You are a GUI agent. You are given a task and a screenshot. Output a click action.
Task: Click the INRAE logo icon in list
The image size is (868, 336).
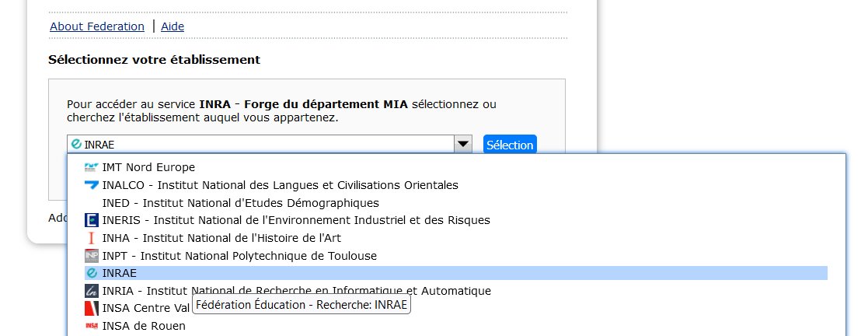(92, 273)
